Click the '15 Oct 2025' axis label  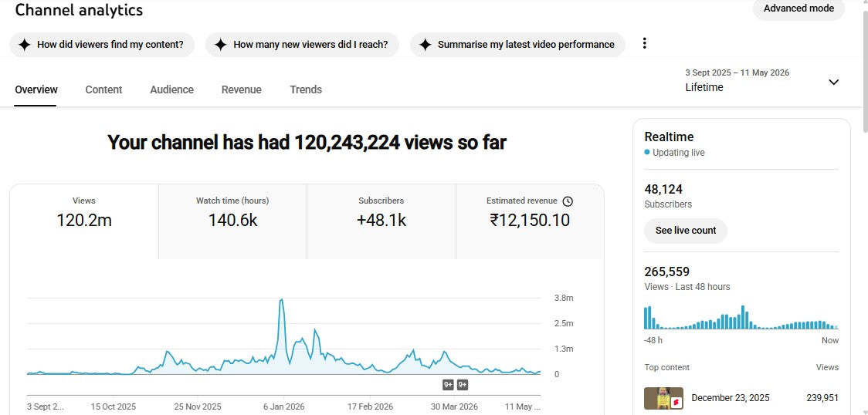113,407
